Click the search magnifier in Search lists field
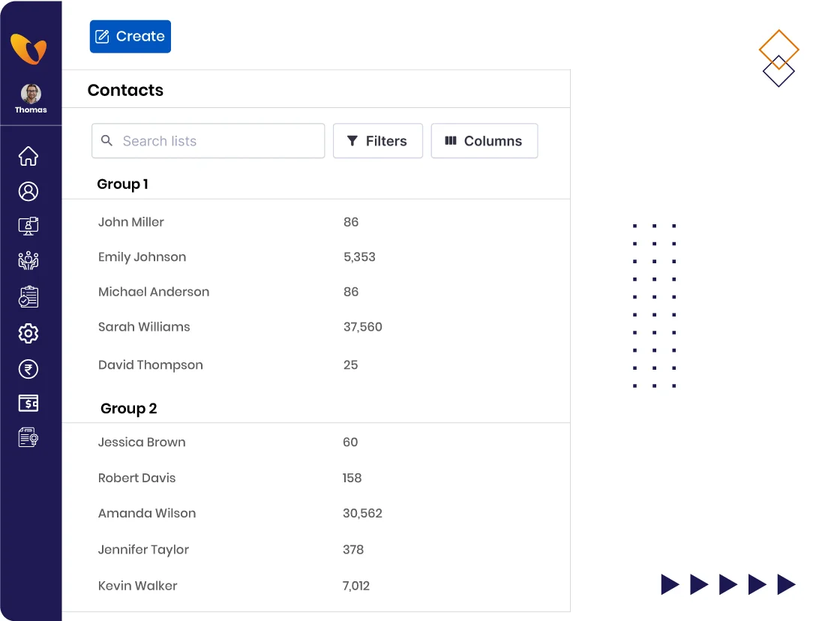This screenshot has height=621, width=840. click(x=107, y=140)
